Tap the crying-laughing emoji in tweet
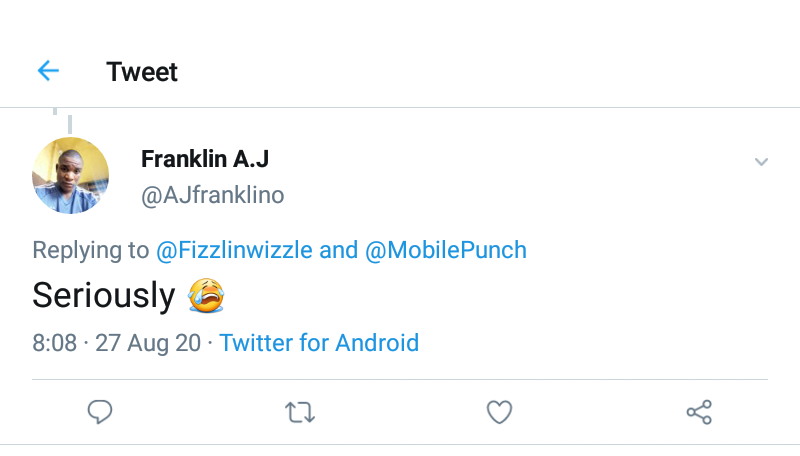 (x=206, y=295)
